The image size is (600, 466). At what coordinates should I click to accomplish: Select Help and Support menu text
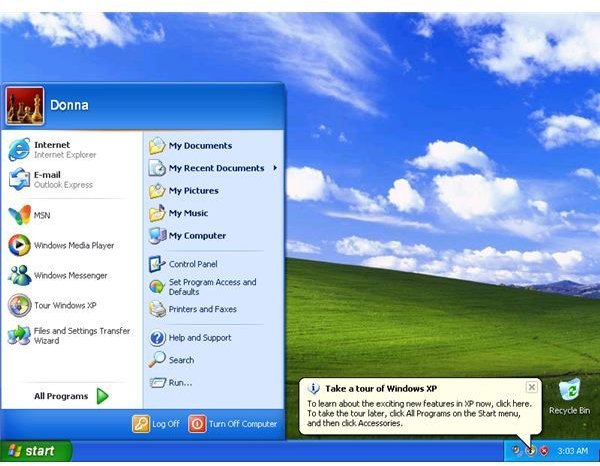[200, 338]
